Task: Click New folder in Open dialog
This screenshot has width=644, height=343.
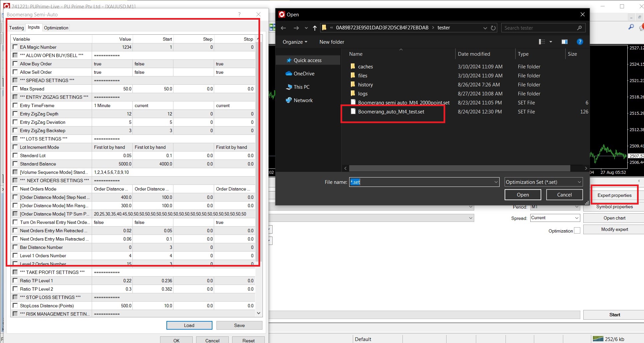Action: (332, 42)
